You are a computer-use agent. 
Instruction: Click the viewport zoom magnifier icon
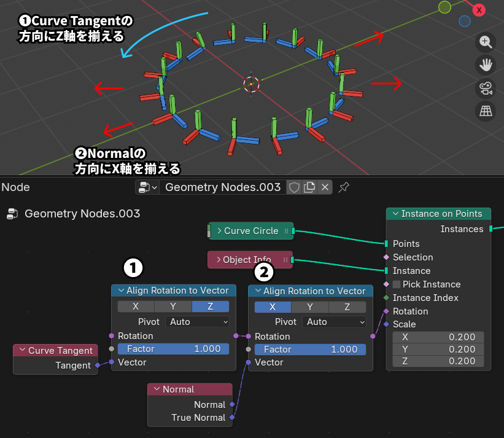point(486,42)
